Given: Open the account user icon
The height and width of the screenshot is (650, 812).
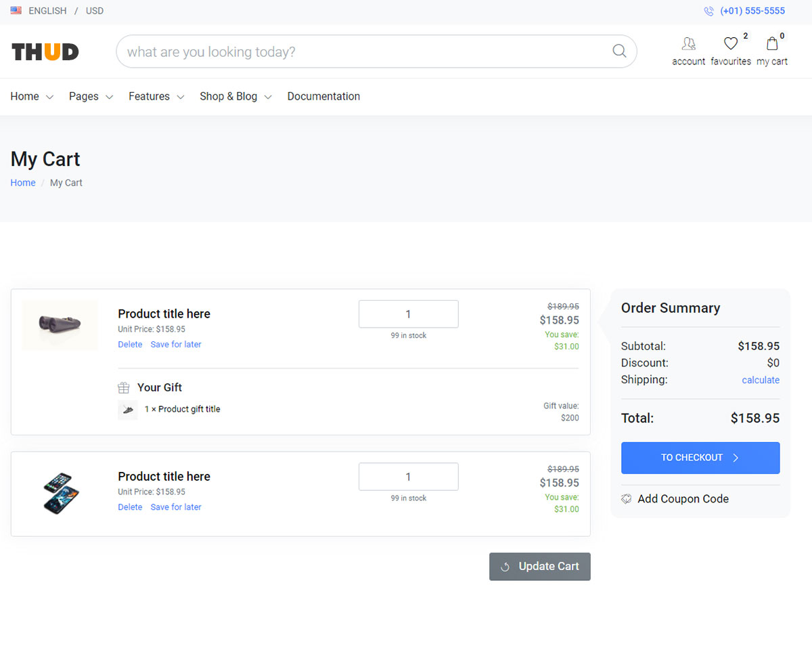Looking at the screenshot, I should [688, 44].
